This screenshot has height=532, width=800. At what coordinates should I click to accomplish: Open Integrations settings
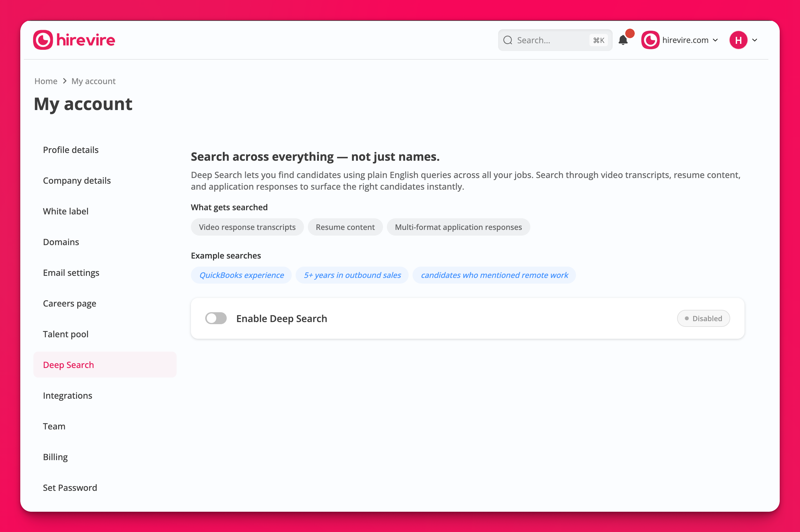[67, 395]
